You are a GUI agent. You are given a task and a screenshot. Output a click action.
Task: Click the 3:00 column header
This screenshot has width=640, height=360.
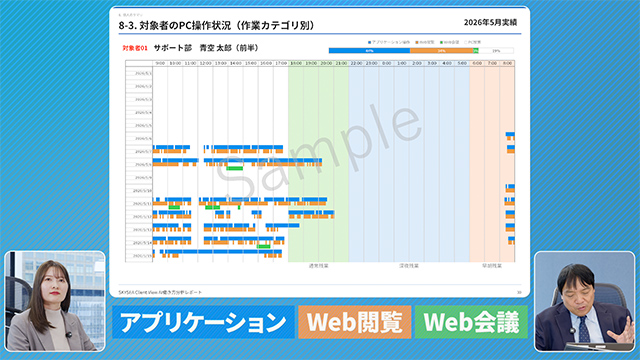pos(432,63)
